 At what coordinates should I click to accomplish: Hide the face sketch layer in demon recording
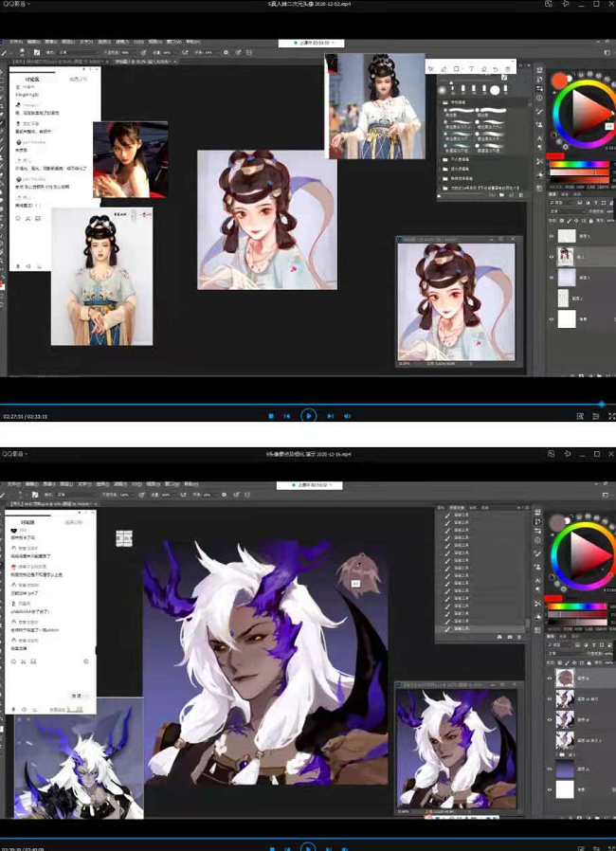tap(550, 678)
